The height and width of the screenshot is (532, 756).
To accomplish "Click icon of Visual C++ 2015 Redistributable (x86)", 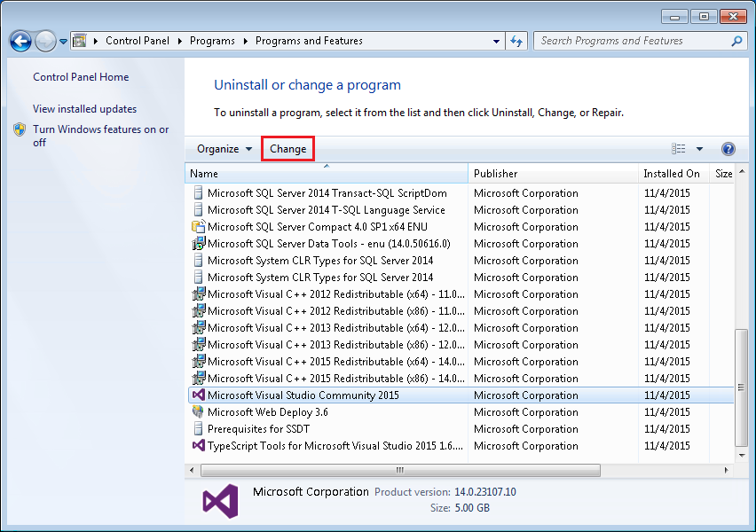I will [199, 379].
